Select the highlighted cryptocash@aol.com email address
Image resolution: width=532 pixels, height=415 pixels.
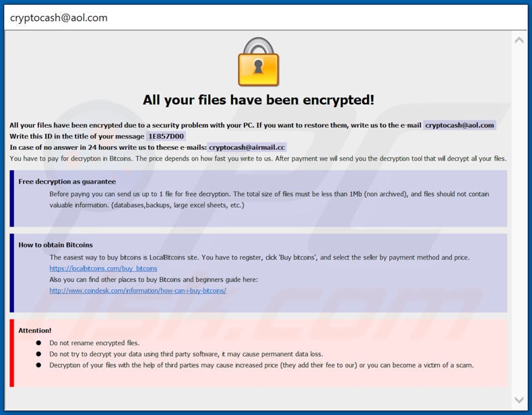(x=460, y=125)
